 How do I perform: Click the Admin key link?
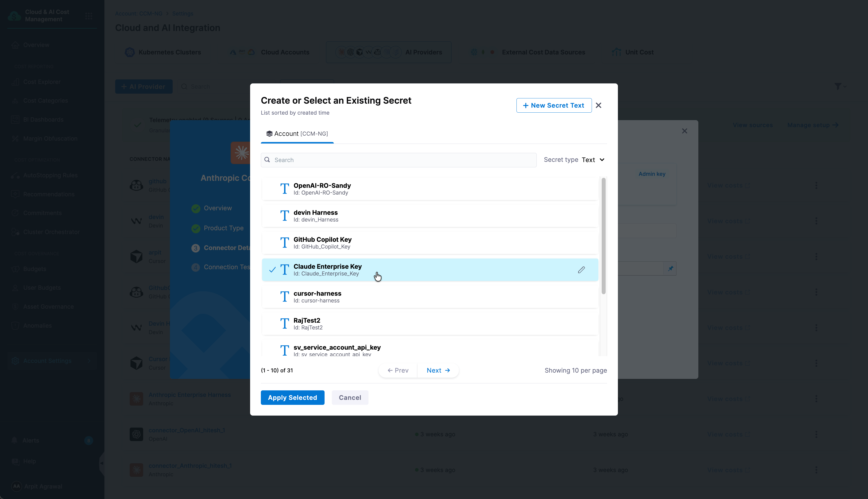point(652,174)
